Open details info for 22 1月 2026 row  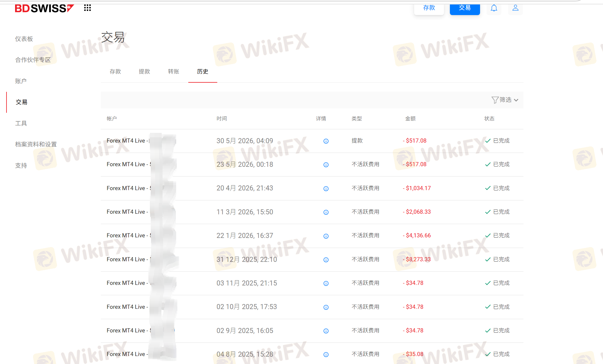[x=326, y=236]
